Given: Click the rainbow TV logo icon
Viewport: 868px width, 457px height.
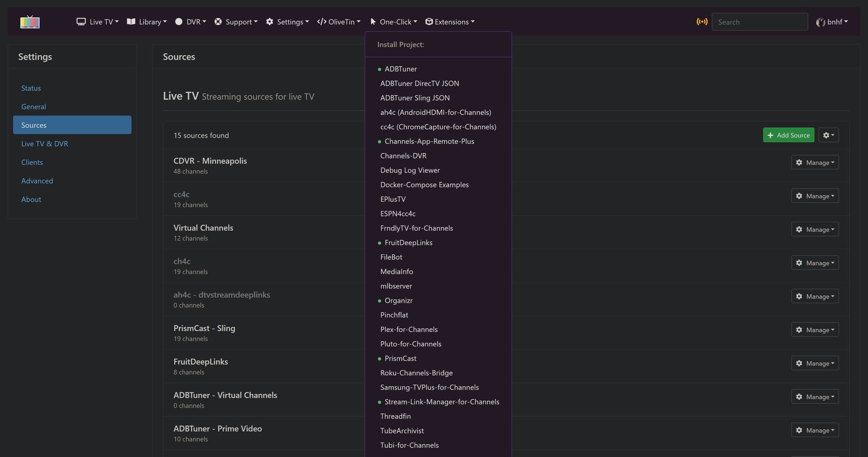Looking at the screenshot, I should [30, 22].
